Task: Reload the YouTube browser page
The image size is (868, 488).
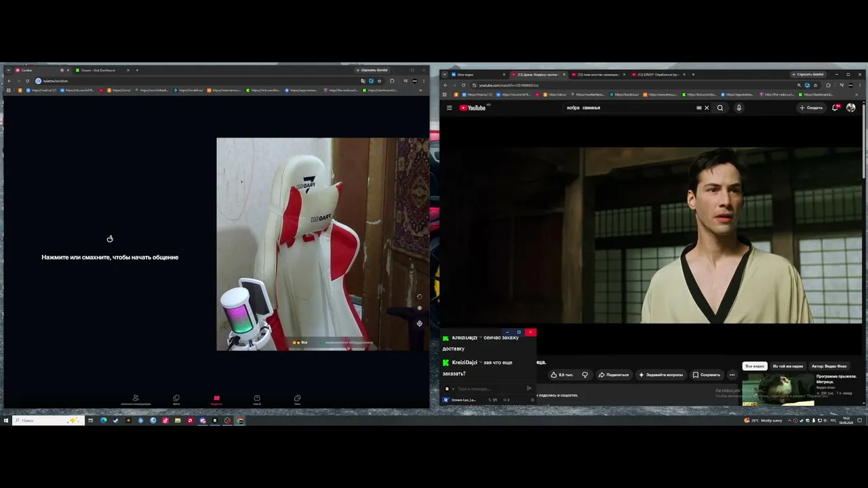Action: pyautogui.click(x=464, y=85)
